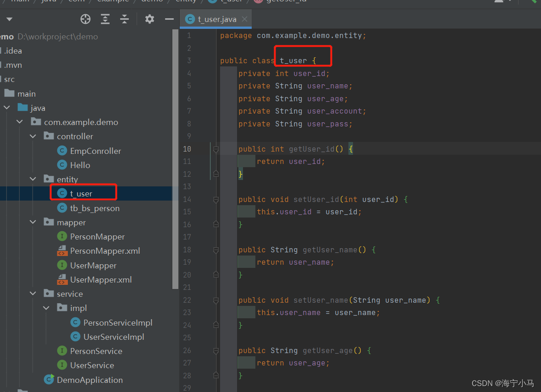Collapse the controller package
Viewport: 541px width, 392px height.
coord(33,136)
